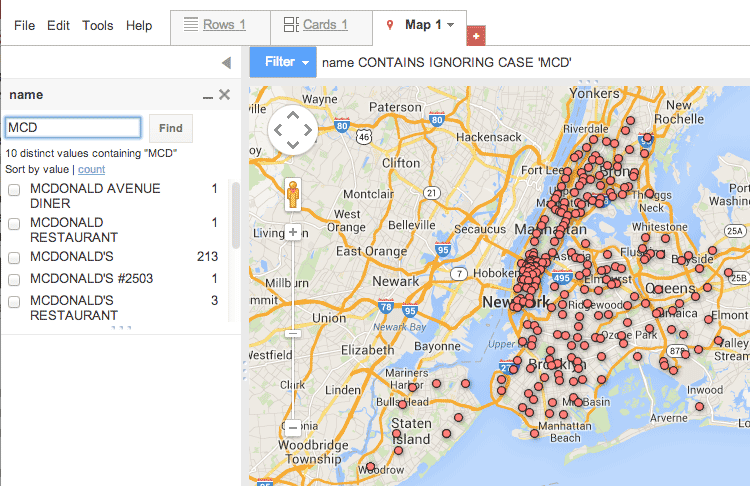Collapse the filter sidebar with triangle arrow
The height and width of the screenshot is (486, 750).
(x=227, y=63)
